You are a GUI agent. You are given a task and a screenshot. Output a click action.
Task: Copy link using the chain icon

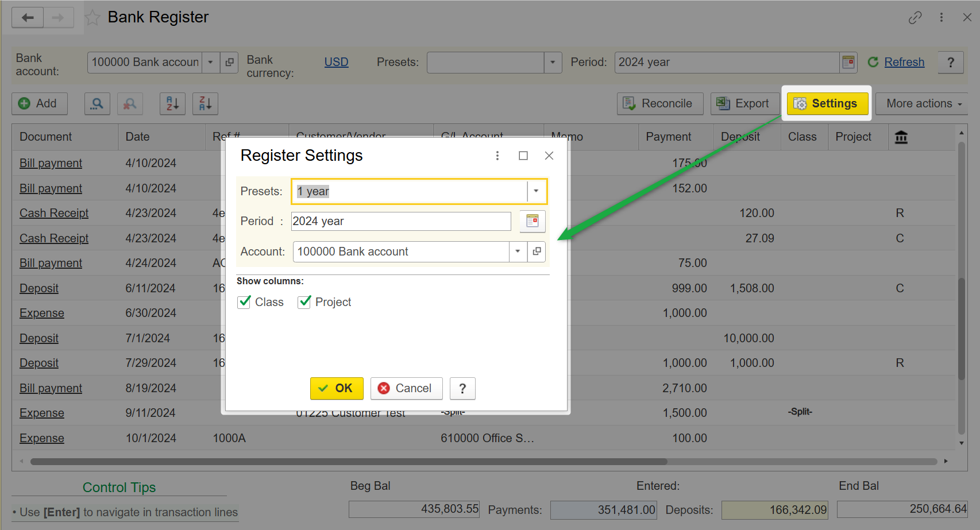[x=915, y=18]
